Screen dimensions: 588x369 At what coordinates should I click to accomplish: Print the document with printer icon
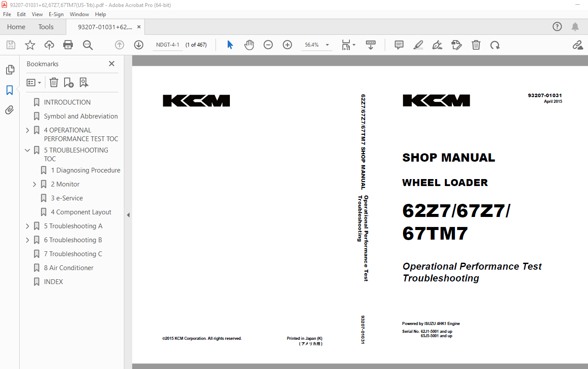point(68,45)
